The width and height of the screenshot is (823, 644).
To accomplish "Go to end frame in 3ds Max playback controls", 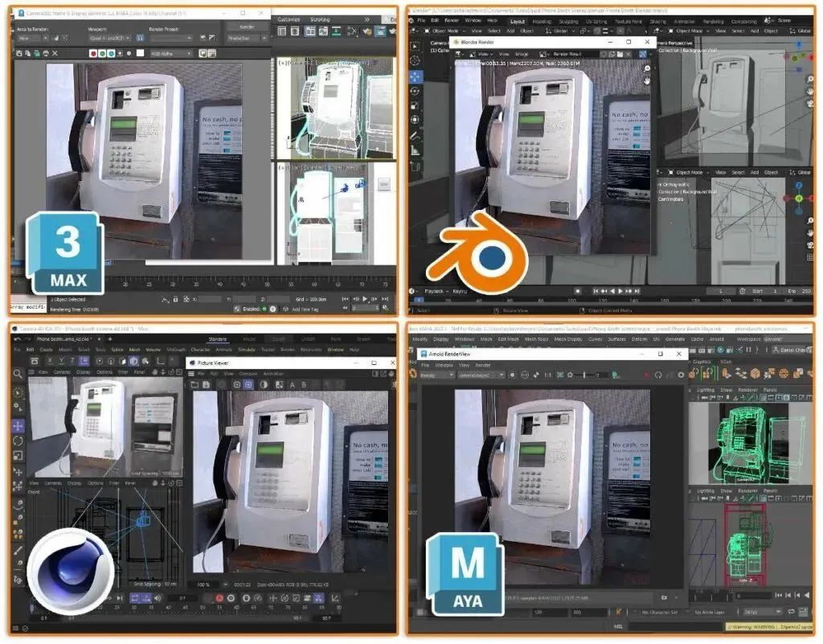I will (x=385, y=299).
